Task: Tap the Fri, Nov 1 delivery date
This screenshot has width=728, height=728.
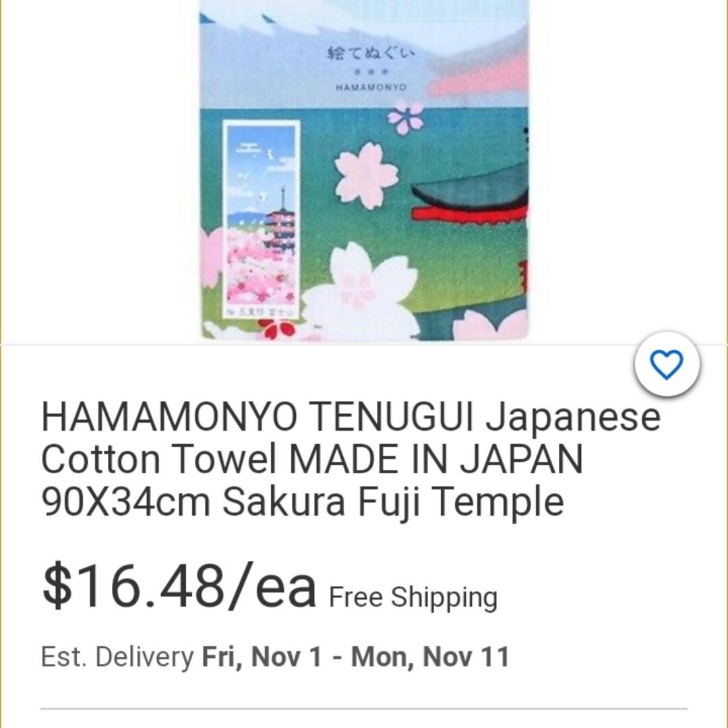Action: 262,657
